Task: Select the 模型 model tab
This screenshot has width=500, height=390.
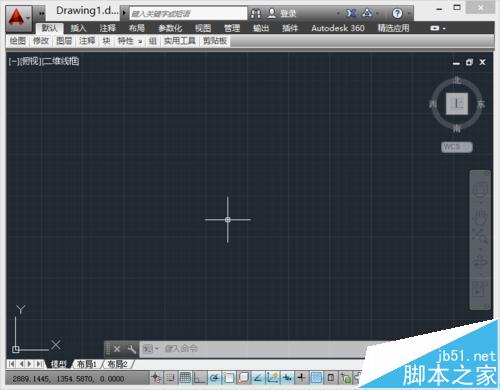Action: click(x=58, y=364)
